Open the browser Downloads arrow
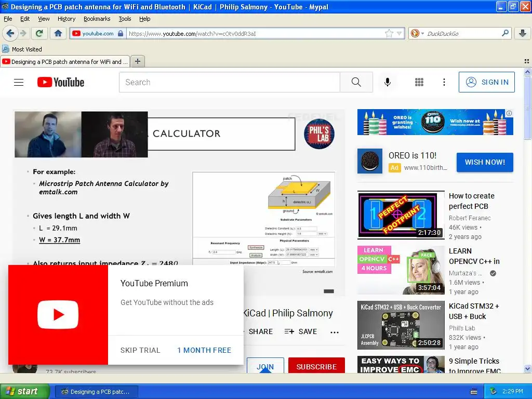The image size is (532, 399). 523,33
